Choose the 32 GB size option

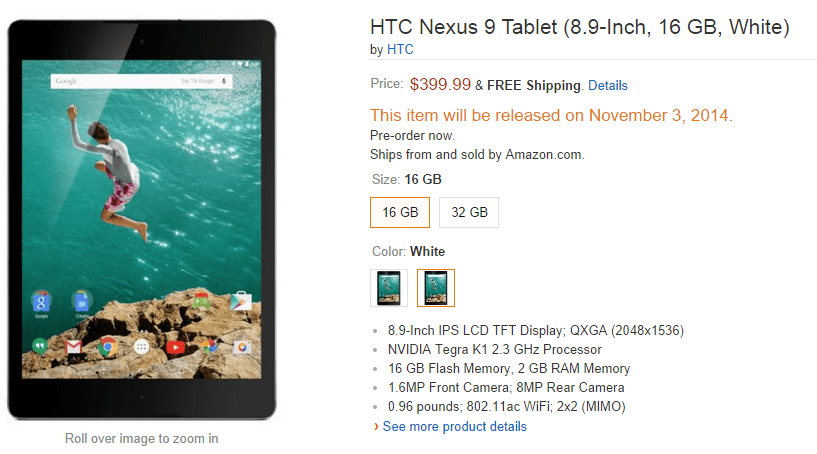pos(468,212)
